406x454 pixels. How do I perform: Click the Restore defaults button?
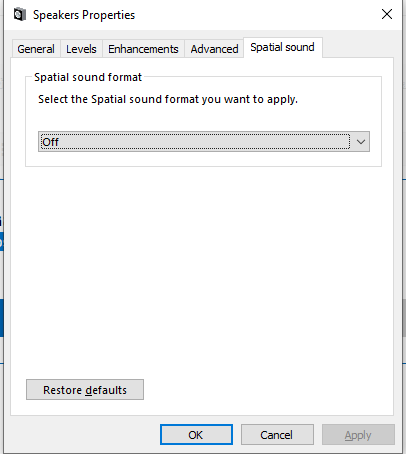85,390
